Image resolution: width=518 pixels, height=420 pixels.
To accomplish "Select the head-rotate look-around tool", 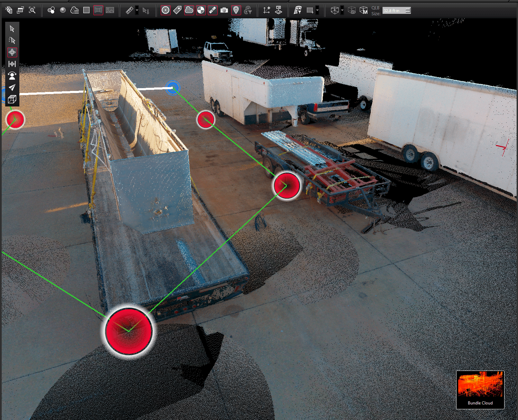I will pos(12,76).
